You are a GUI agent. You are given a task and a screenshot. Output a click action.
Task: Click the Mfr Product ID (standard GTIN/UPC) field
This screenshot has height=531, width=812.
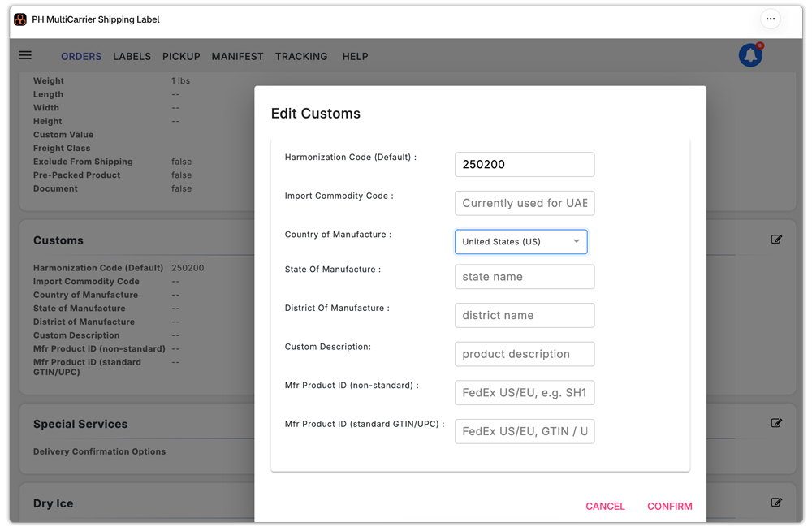[x=525, y=431]
